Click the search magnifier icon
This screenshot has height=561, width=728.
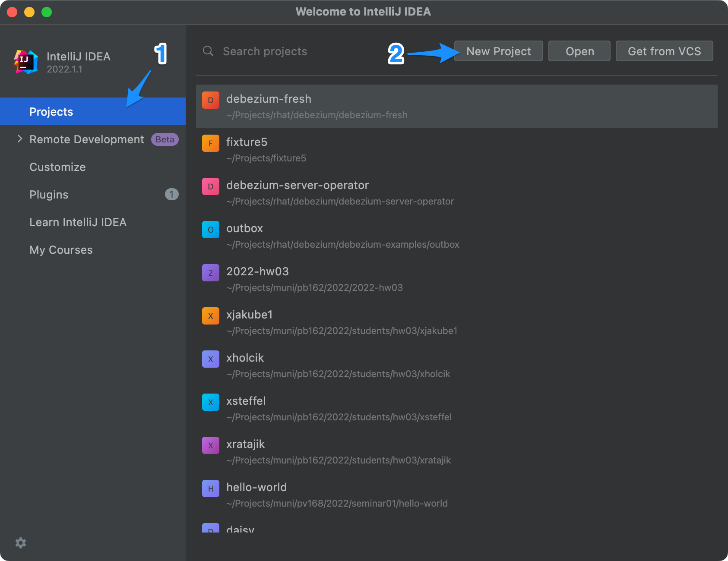coord(208,51)
